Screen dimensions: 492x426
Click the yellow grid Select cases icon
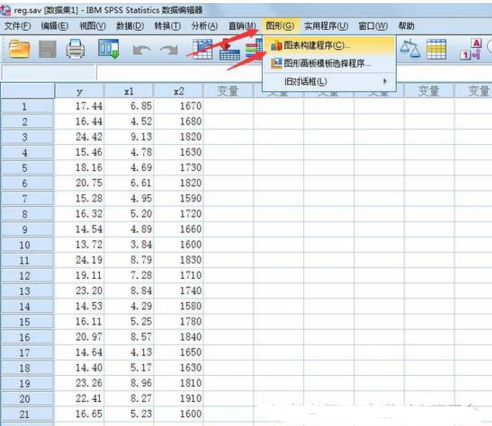[436, 49]
